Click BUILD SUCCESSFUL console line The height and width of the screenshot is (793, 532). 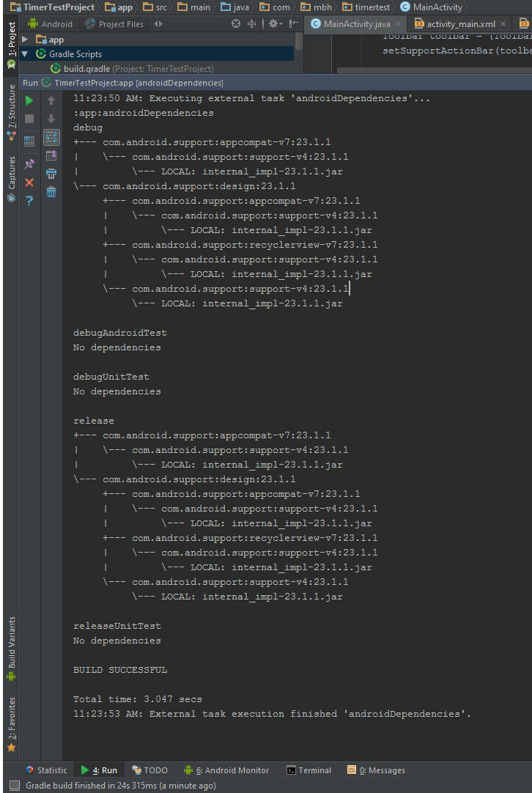click(x=120, y=670)
